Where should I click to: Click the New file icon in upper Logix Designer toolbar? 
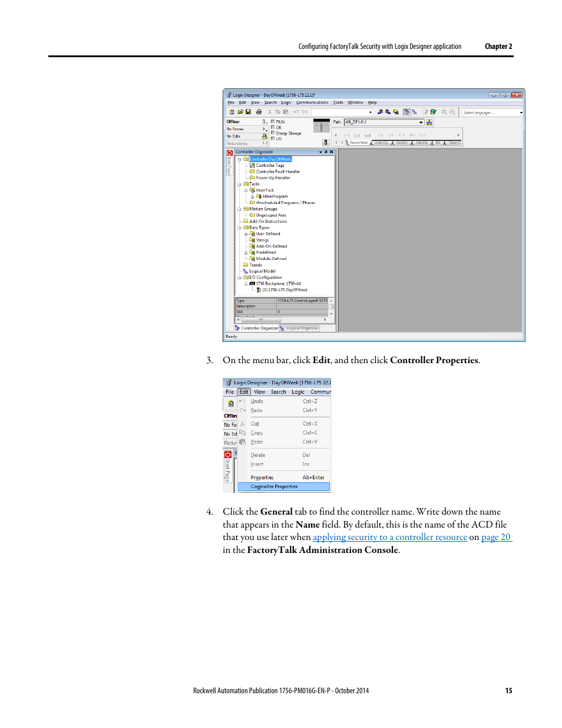[232, 111]
